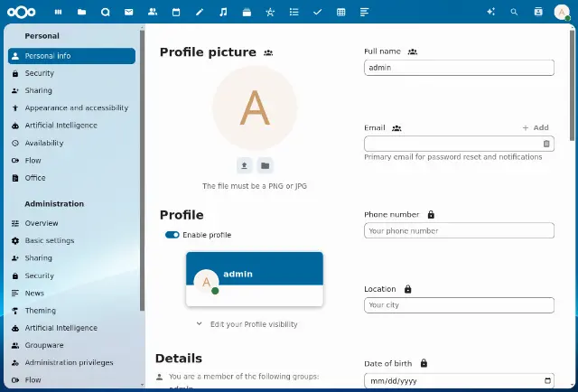
Task: Open the Assistant sparkle icon
Action: 490,12
